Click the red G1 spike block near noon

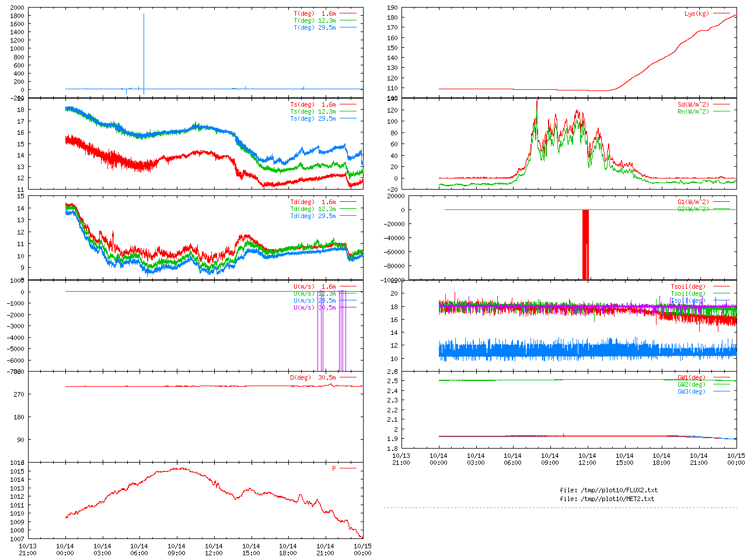coord(585,245)
